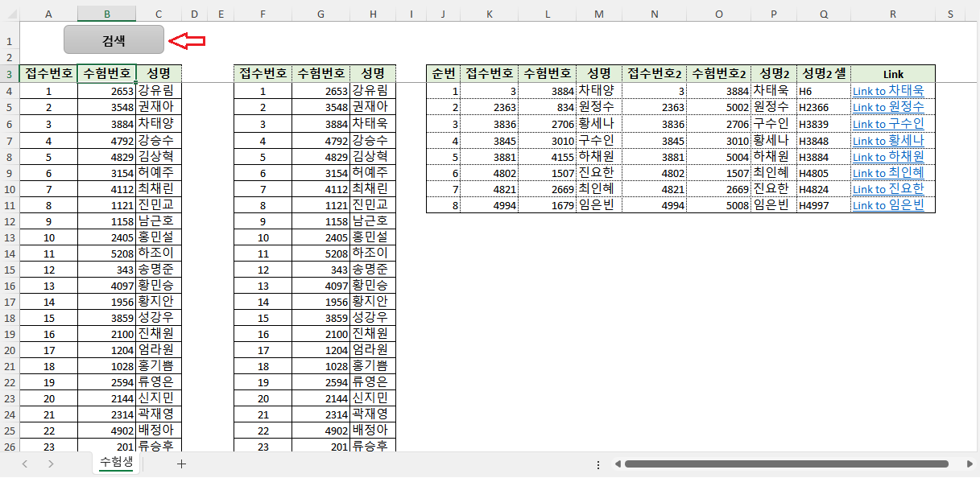Open the Link to 황세나 hyperlink

887,140
